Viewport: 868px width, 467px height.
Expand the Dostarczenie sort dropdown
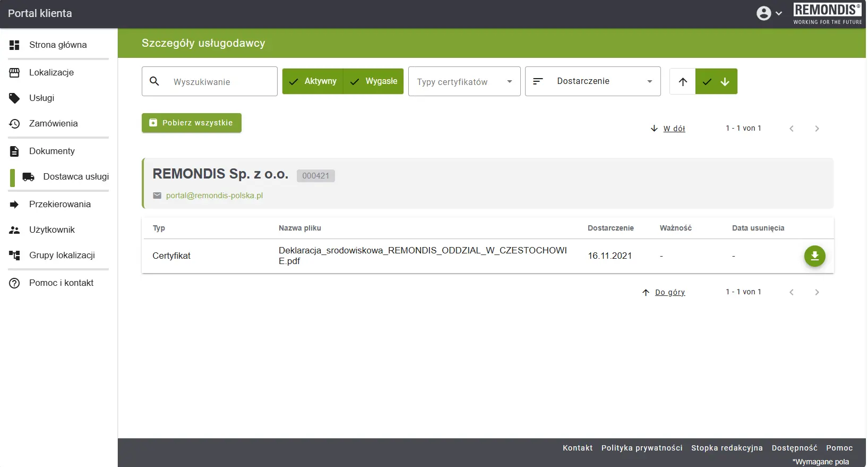pyautogui.click(x=592, y=81)
